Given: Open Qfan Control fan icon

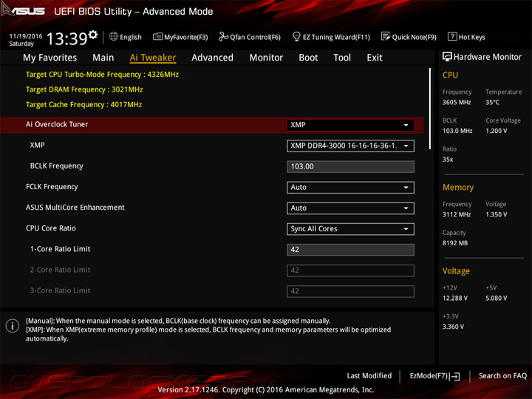Looking at the screenshot, I should coord(224,36).
